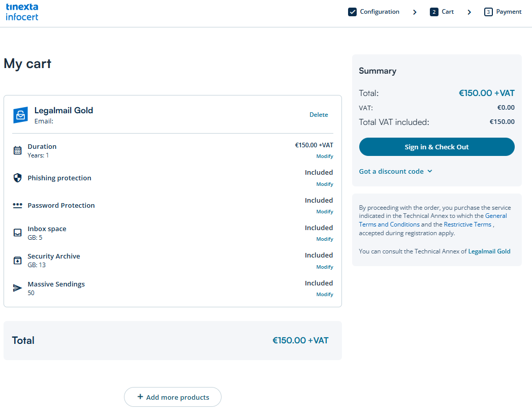Delete Legalmail Gold from the cart
Viewport: 532px width, 417px height.
click(x=319, y=115)
